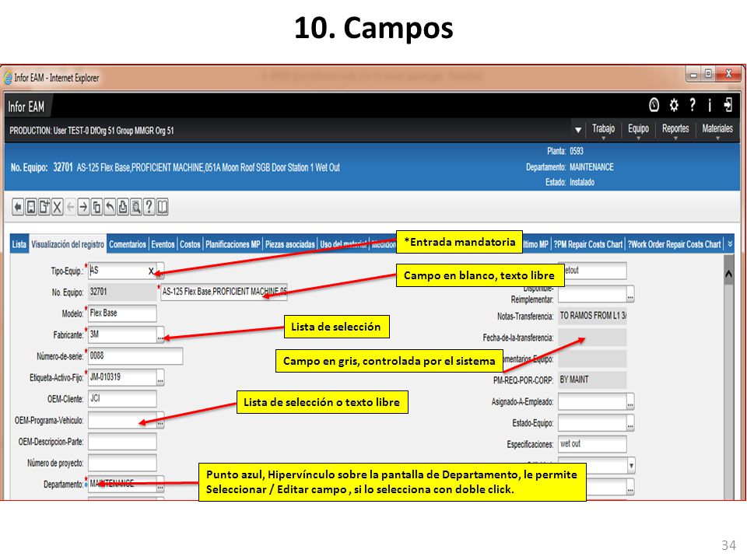
Task: Click the Especificaciones field showing wet out
Action: 592,444
